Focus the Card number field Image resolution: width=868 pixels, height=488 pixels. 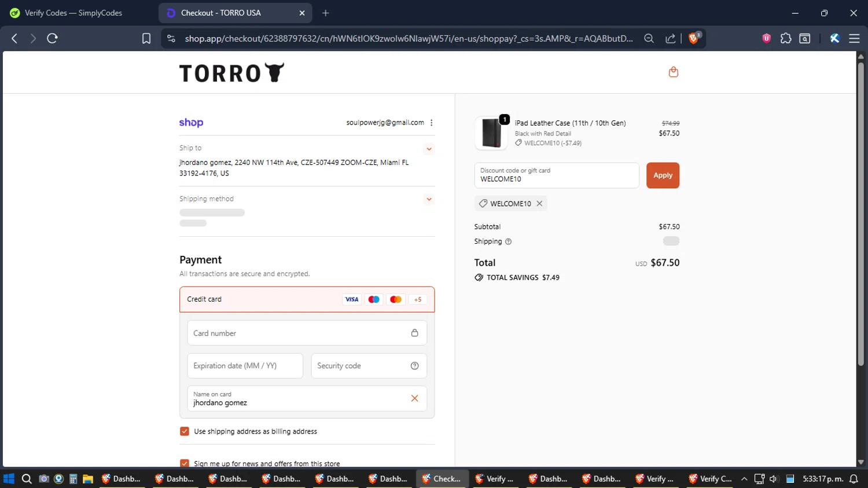point(307,333)
